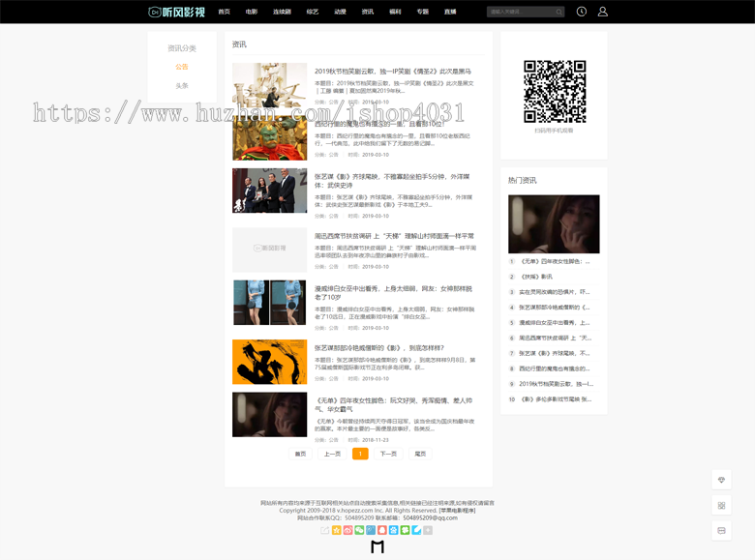This screenshot has height=560, width=755.
Task: Open 连续剧 in top navigation
Action: [x=282, y=12]
